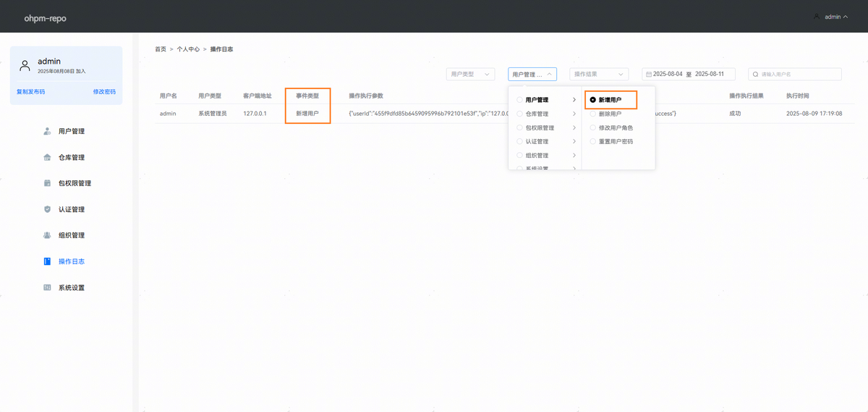Click the 用户管理 sidebar icon
The height and width of the screenshot is (412, 868).
[x=47, y=131]
